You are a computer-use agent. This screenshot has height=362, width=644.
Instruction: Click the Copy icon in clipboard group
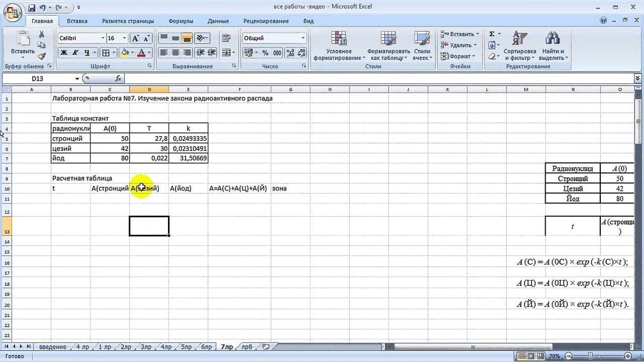41,45
